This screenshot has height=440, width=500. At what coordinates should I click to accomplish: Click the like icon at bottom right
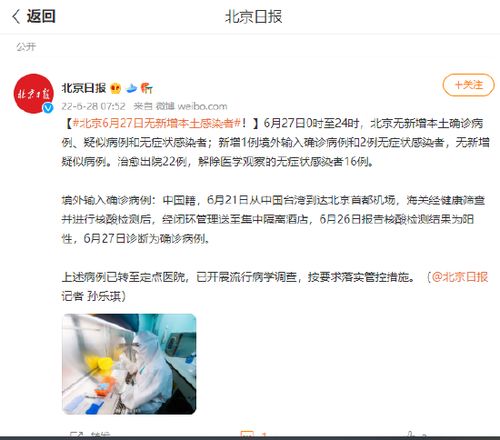click(x=410, y=434)
